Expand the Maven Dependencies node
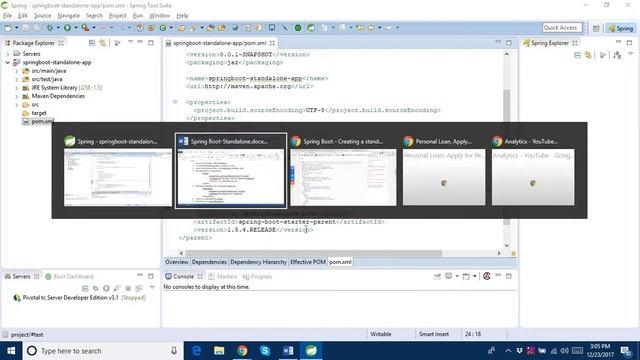Image resolution: width=640 pixels, height=360 pixels. pyautogui.click(x=17, y=96)
